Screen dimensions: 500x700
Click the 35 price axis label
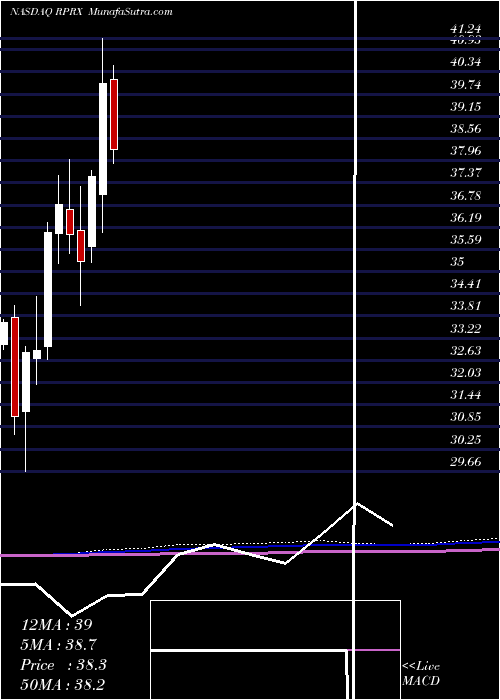[x=458, y=262]
